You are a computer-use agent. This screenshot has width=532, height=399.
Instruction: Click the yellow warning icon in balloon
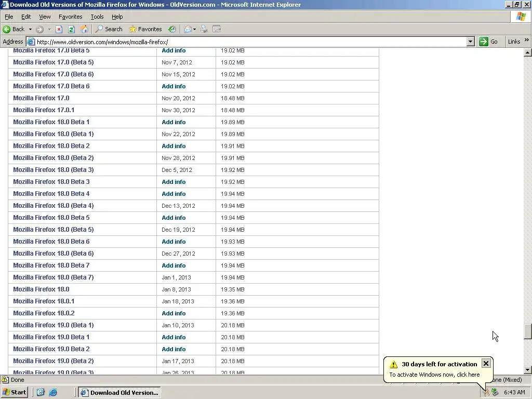pyautogui.click(x=394, y=364)
